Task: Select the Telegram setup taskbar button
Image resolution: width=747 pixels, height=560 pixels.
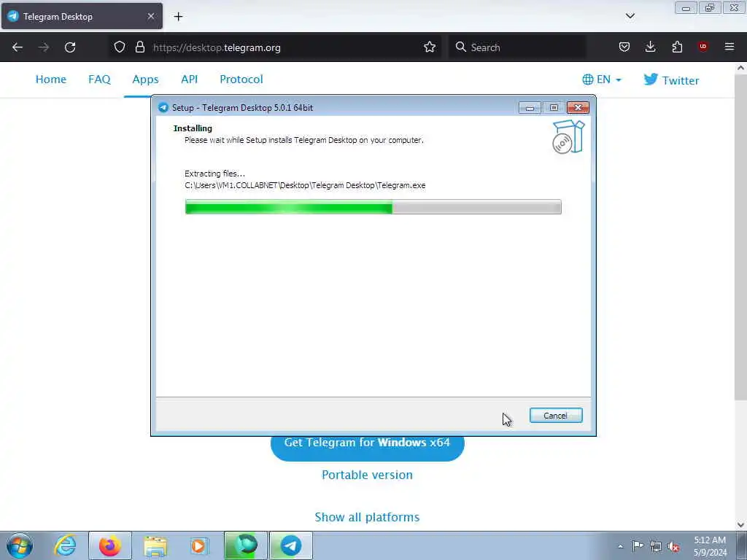Action: pos(291,545)
